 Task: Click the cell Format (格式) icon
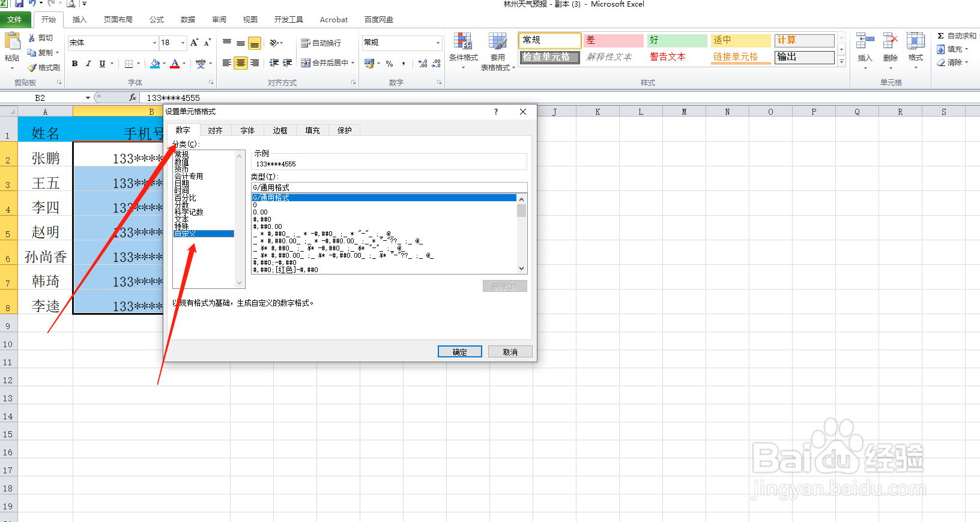click(x=916, y=41)
